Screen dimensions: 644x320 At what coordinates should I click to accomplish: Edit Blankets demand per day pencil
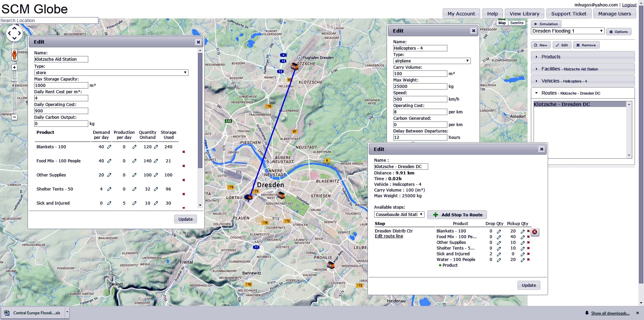pyautogui.click(x=109, y=147)
